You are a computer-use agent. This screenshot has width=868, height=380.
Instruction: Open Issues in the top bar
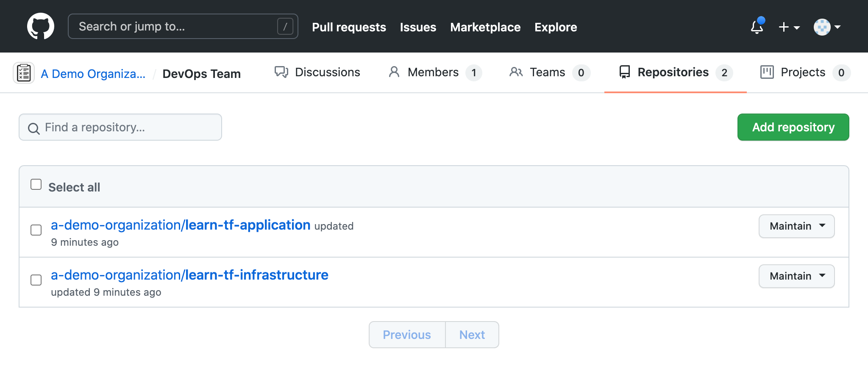point(418,27)
